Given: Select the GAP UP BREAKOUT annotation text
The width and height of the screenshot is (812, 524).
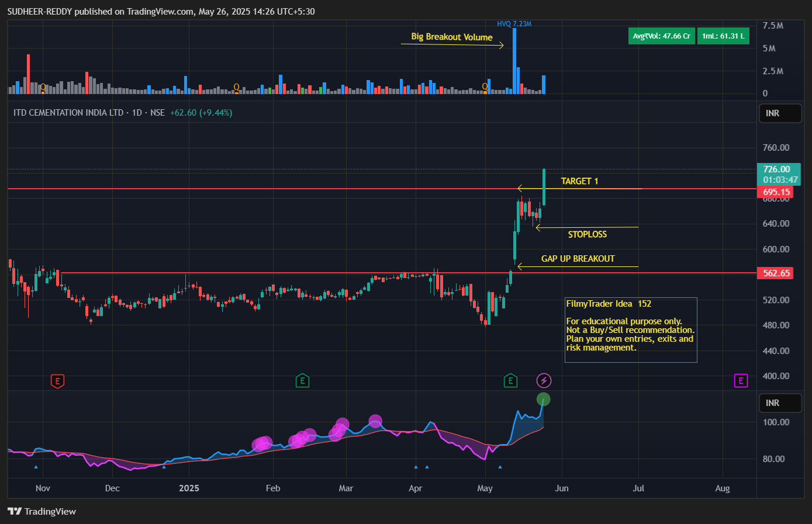Looking at the screenshot, I should pos(578,259).
